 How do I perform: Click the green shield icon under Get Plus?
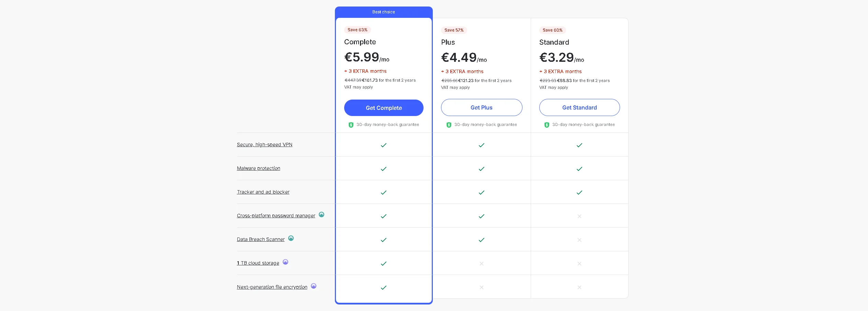coord(449,125)
